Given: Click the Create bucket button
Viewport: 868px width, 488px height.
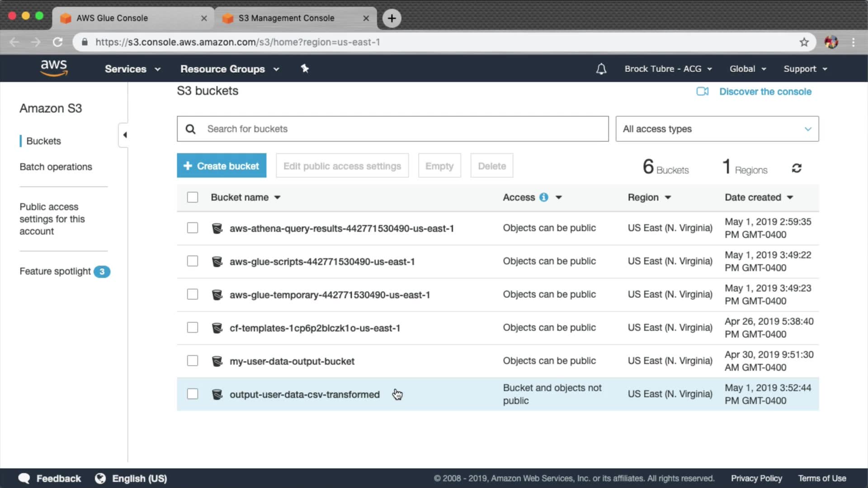Looking at the screenshot, I should pyautogui.click(x=222, y=166).
